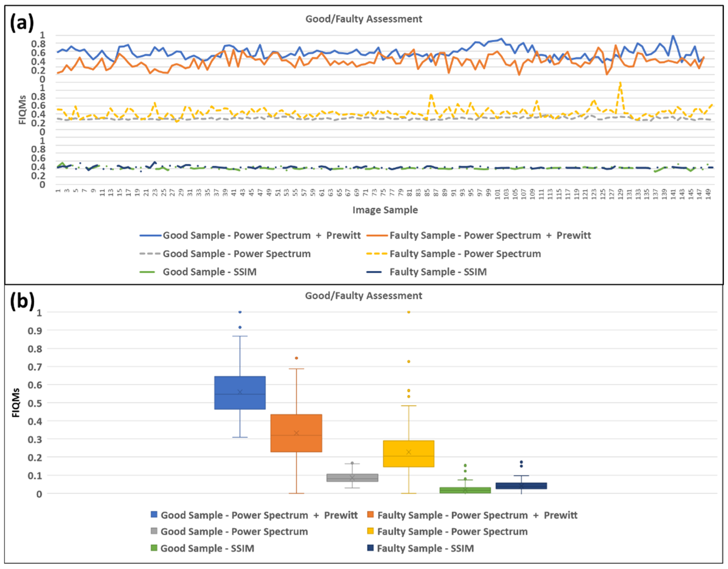Select the small gray box in boxplot
The width and height of the screenshot is (728, 569).
click(x=352, y=478)
